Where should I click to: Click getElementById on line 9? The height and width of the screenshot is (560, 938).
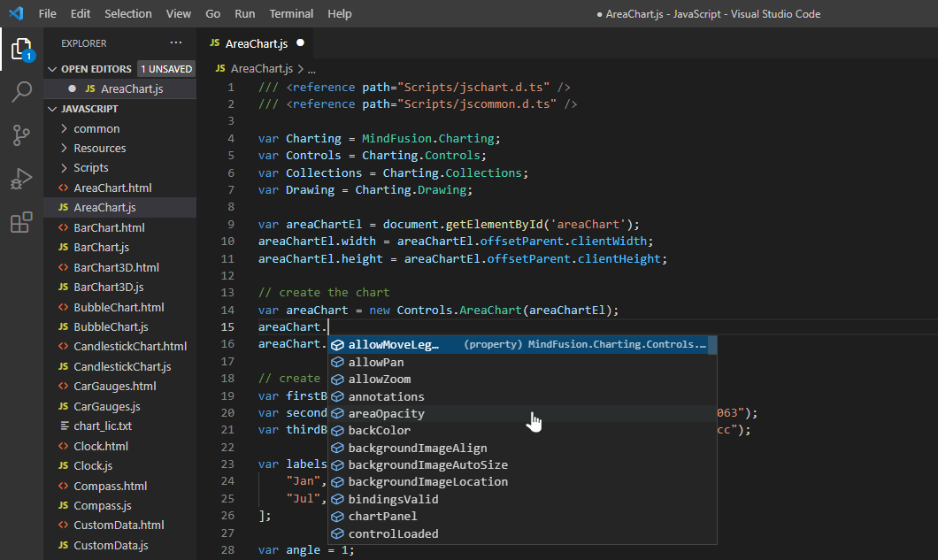coord(494,225)
